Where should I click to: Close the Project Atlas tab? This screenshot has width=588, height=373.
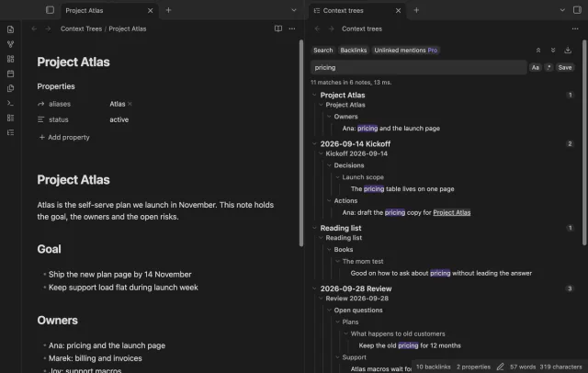click(151, 10)
